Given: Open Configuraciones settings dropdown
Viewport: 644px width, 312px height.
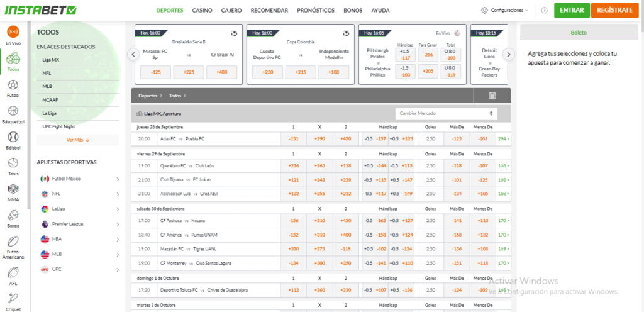Looking at the screenshot, I should (505, 10).
